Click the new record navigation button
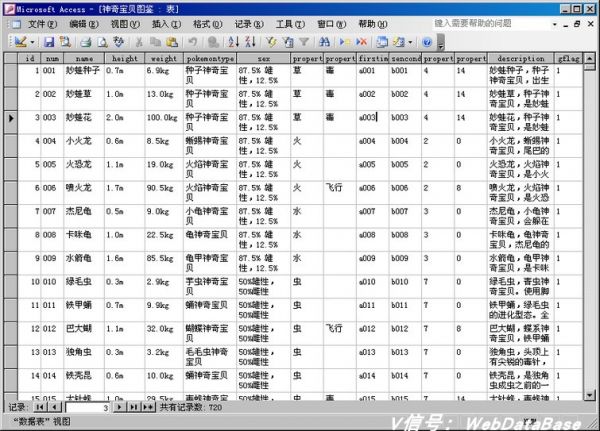 pos(148,407)
